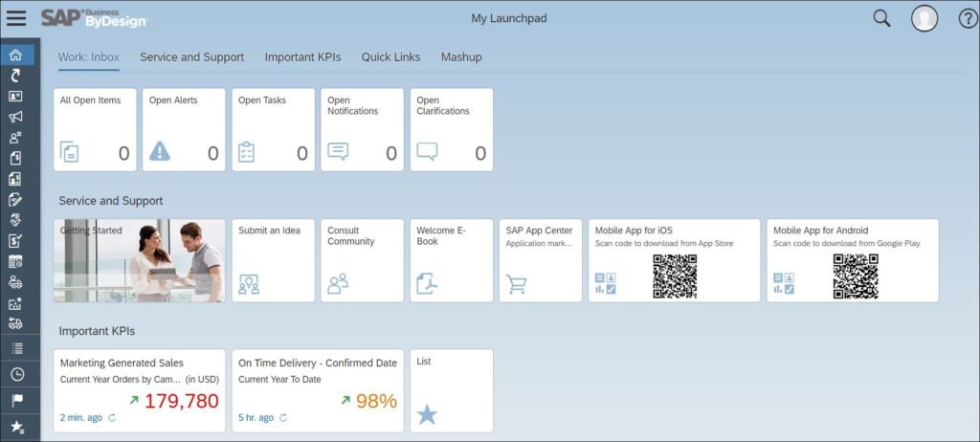Click the curved arrow sidebar icon

pos(15,76)
